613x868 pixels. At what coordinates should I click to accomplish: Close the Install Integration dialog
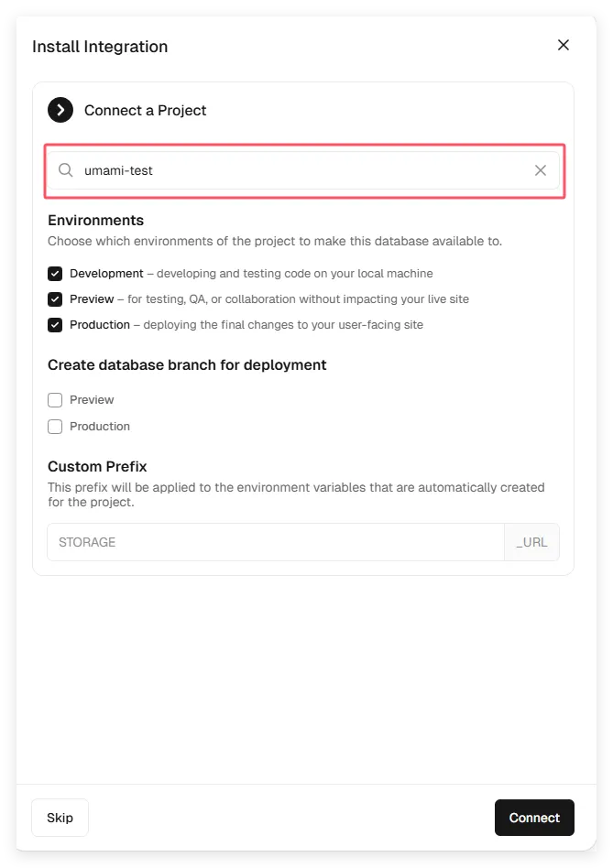[564, 45]
